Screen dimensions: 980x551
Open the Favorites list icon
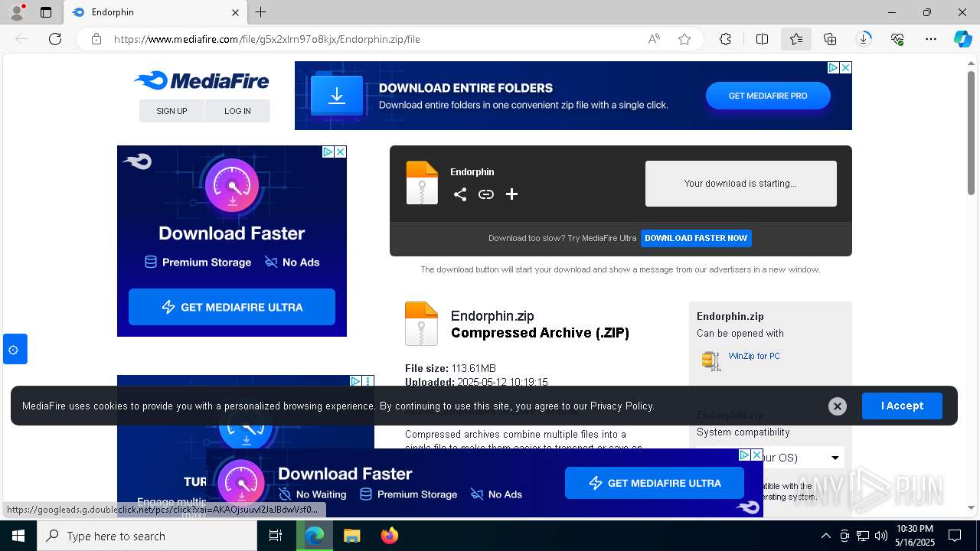tap(796, 39)
